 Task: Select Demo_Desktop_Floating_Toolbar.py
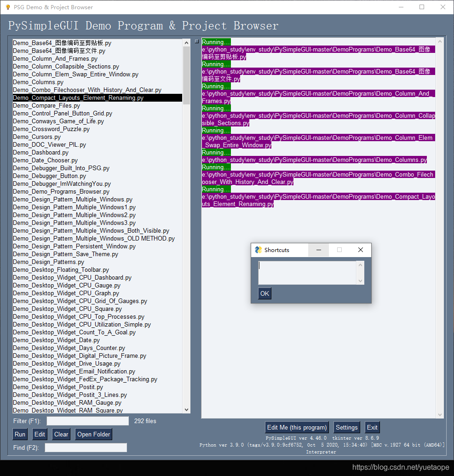pos(97,270)
